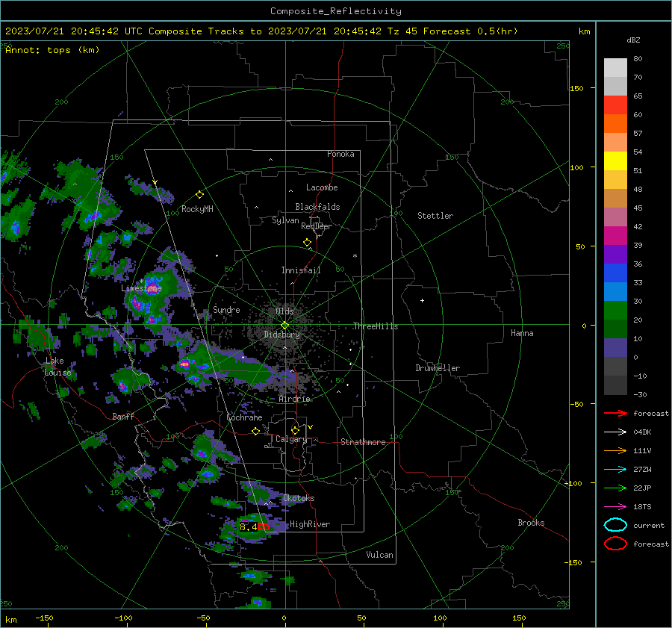Viewport: 672px width, 628px height.
Task: Select the yellow 51-54 dBZ color swatch
Action: (615, 161)
